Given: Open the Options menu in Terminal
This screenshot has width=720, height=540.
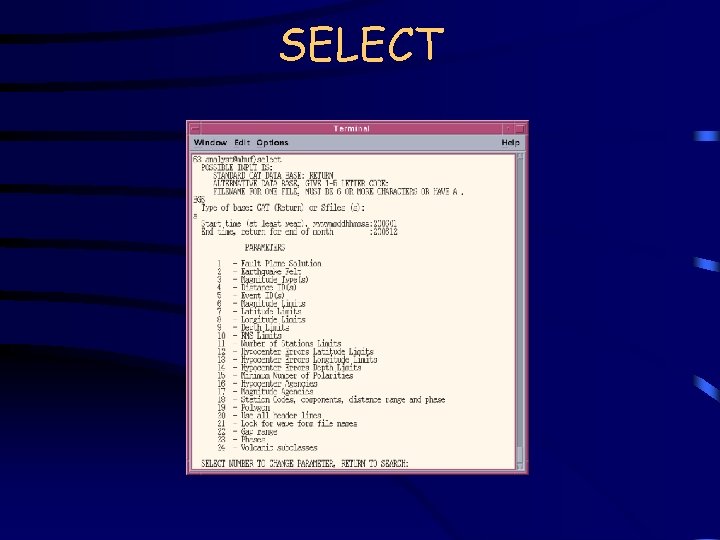Looking at the screenshot, I should 272,142.
